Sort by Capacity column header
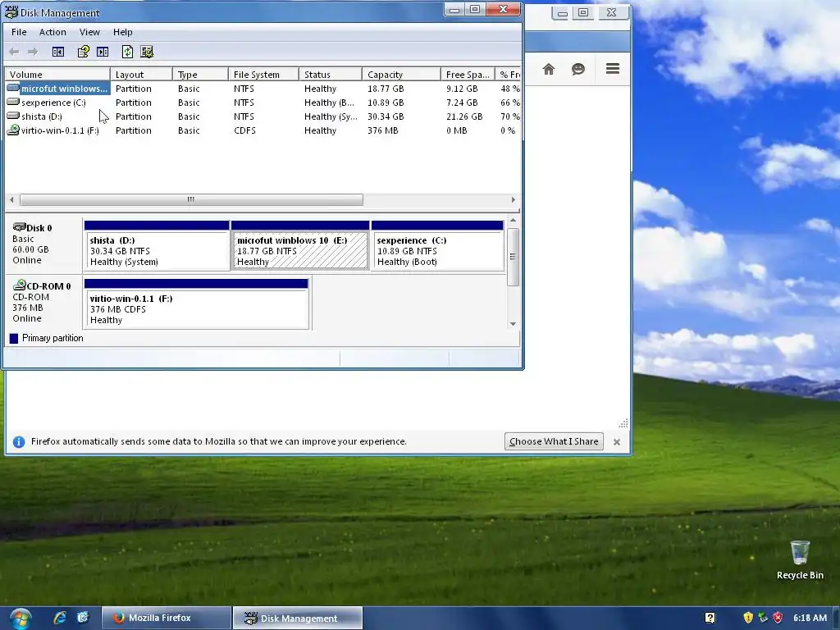Image resolution: width=840 pixels, height=630 pixels. pos(401,75)
